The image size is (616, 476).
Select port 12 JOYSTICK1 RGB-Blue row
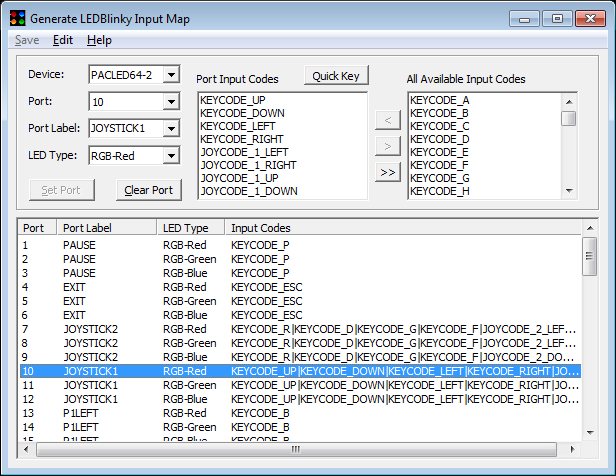click(301, 399)
